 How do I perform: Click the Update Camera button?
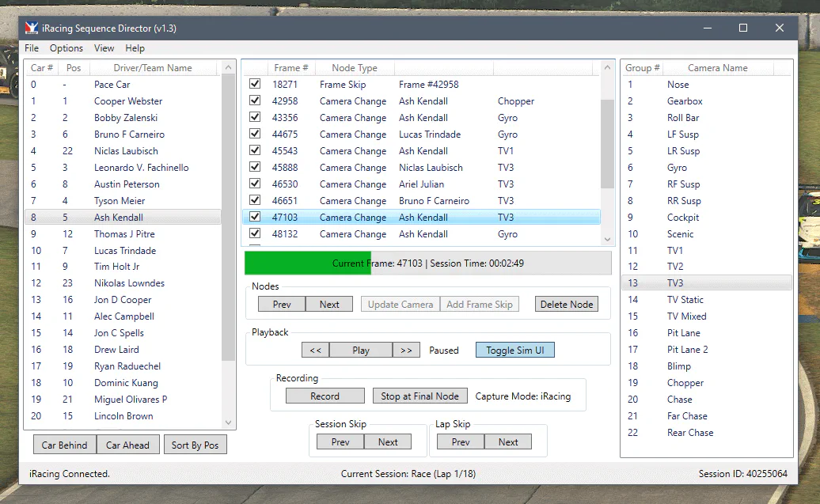(401, 305)
